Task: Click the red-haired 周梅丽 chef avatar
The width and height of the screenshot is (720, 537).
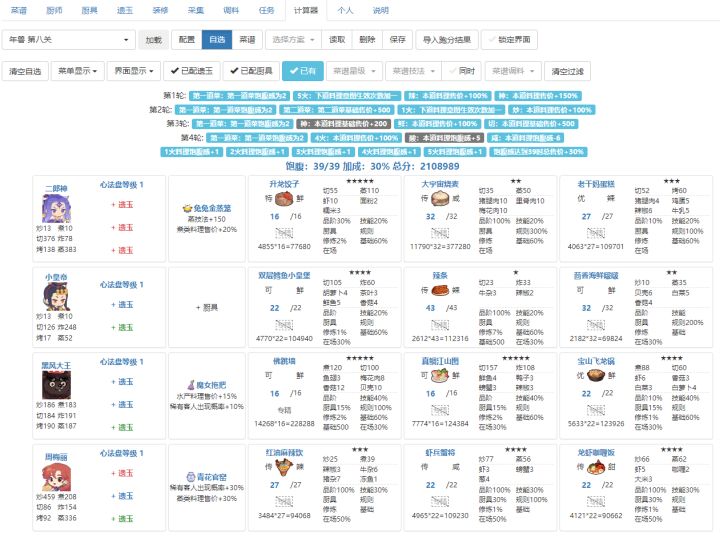Action: coord(56,477)
